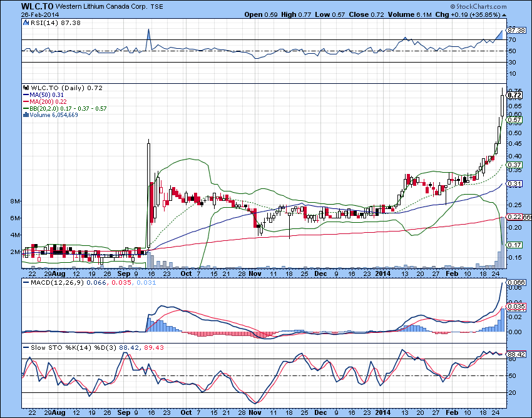Click the 87.38 RSI value tag on right axis
The image size is (532, 418).
click(x=517, y=31)
